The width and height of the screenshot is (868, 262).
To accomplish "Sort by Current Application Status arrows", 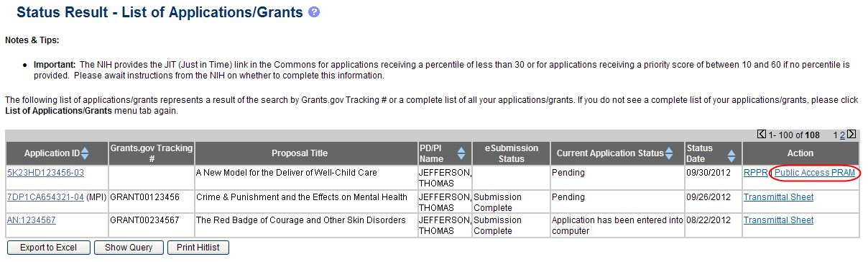I will coord(669,153).
